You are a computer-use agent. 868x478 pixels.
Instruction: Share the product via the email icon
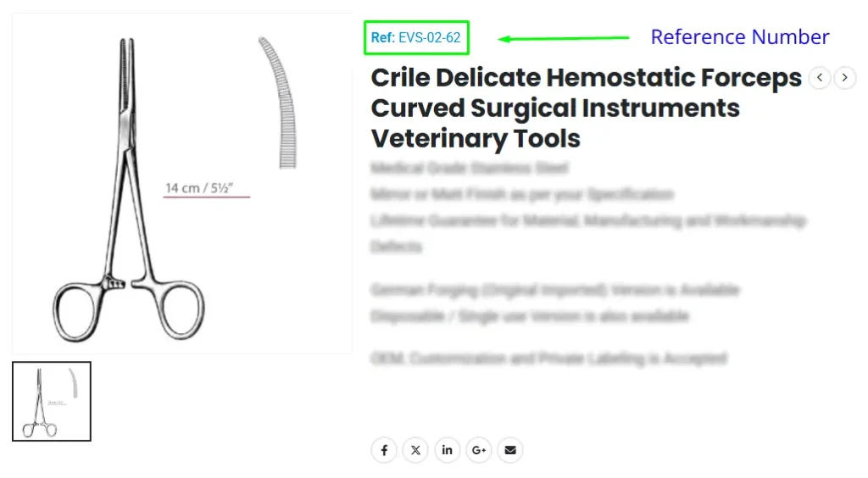pos(509,450)
